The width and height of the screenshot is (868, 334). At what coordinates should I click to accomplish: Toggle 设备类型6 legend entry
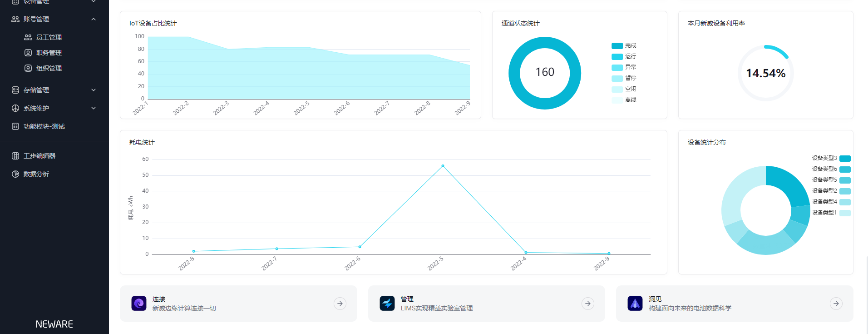pos(831,169)
